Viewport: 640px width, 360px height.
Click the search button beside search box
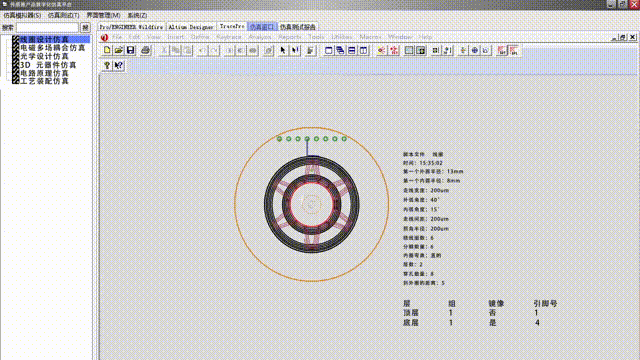click(85, 27)
